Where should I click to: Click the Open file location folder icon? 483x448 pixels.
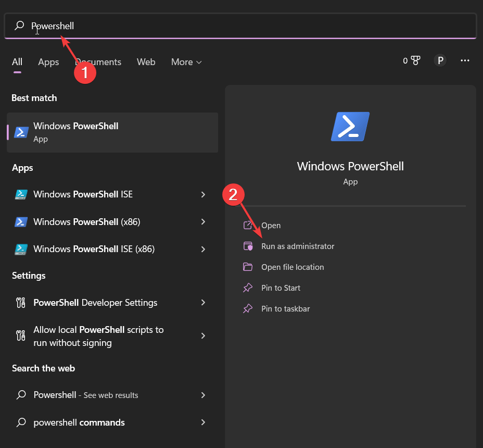point(248,267)
